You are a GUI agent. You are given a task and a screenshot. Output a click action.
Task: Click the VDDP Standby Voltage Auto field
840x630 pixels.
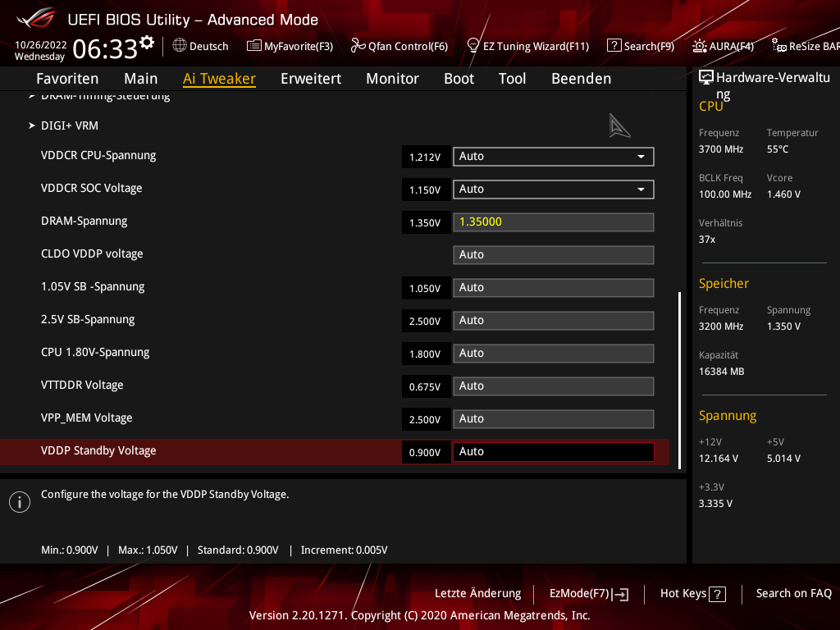coord(554,452)
